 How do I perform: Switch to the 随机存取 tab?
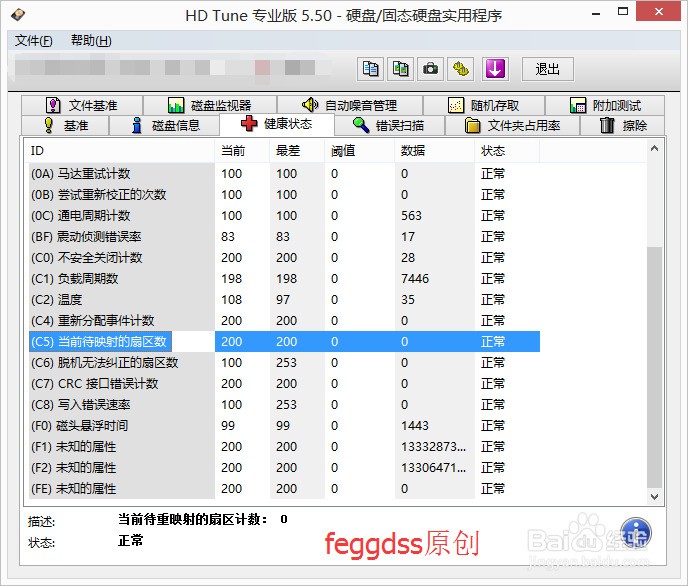point(484,106)
